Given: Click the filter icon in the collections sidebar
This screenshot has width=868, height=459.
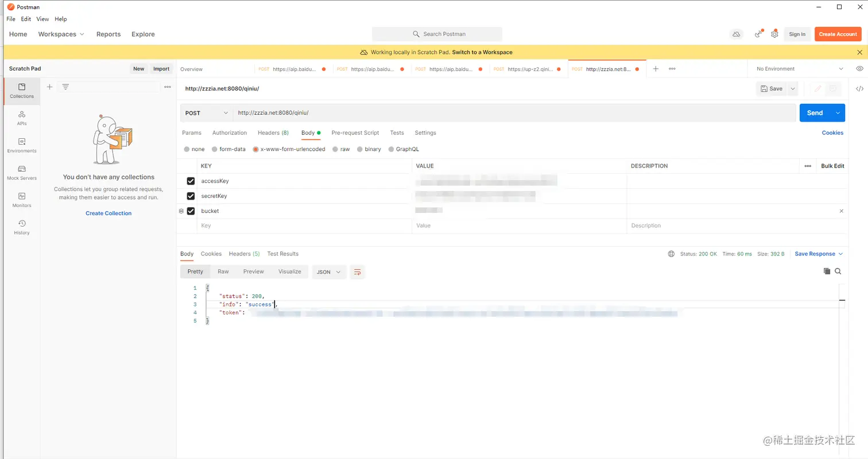Looking at the screenshot, I should tap(66, 87).
